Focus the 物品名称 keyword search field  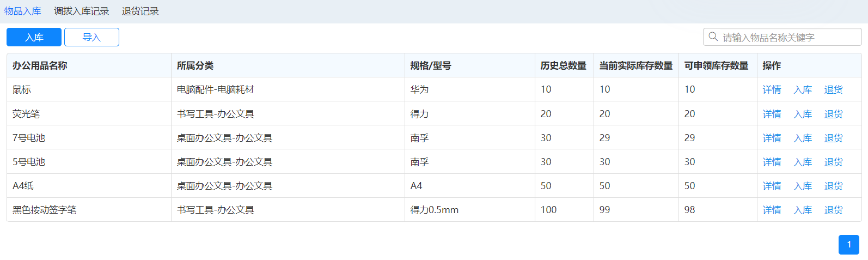click(x=787, y=37)
